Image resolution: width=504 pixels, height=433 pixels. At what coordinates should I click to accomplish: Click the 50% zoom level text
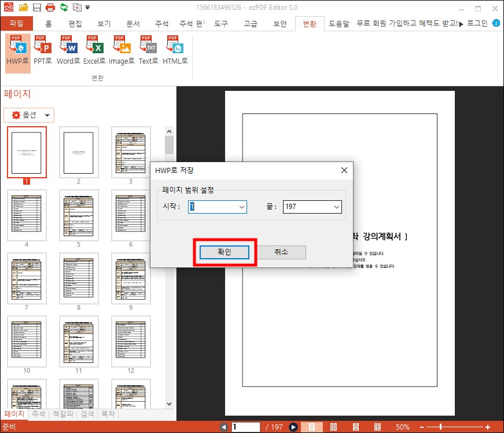(x=402, y=427)
